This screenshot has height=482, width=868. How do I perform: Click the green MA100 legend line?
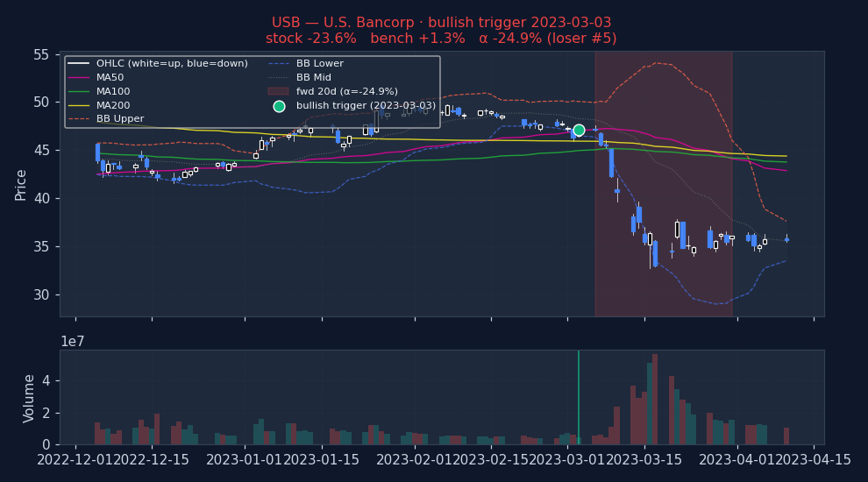coord(79,92)
